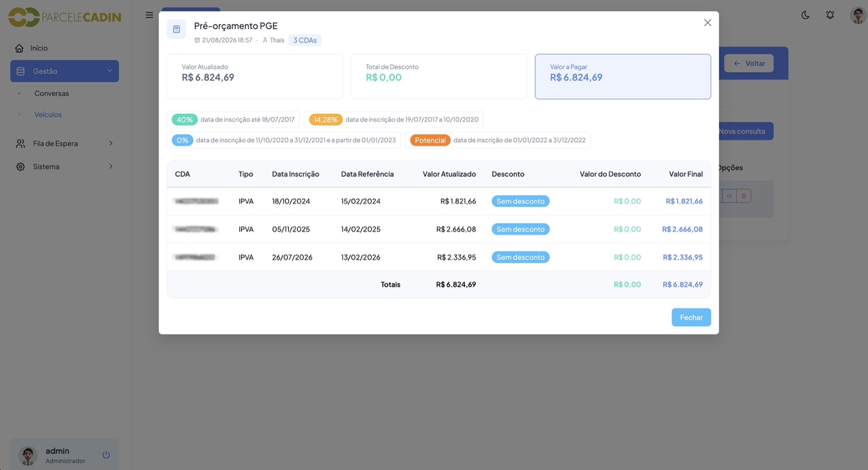Switch to dark mode with moon icon
Viewport: 868px width, 470px height.
pyautogui.click(x=806, y=15)
